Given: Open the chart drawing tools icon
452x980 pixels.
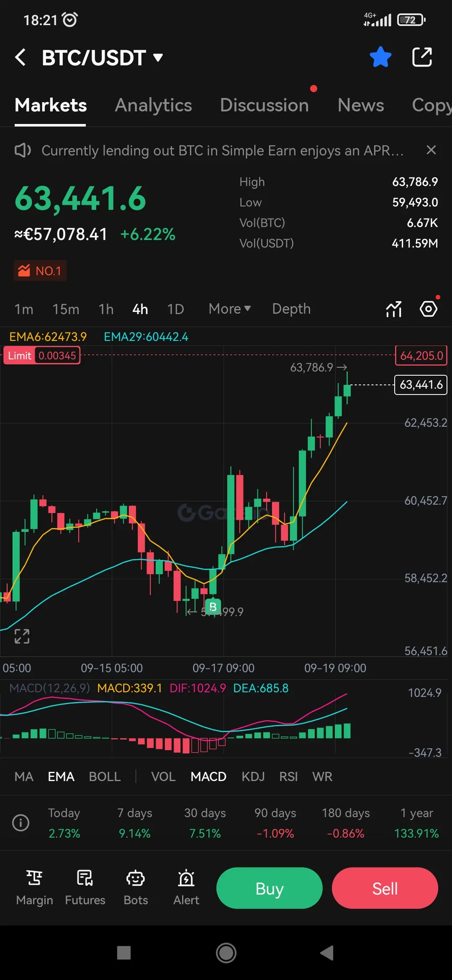Looking at the screenshot, I should click(394, 309).
